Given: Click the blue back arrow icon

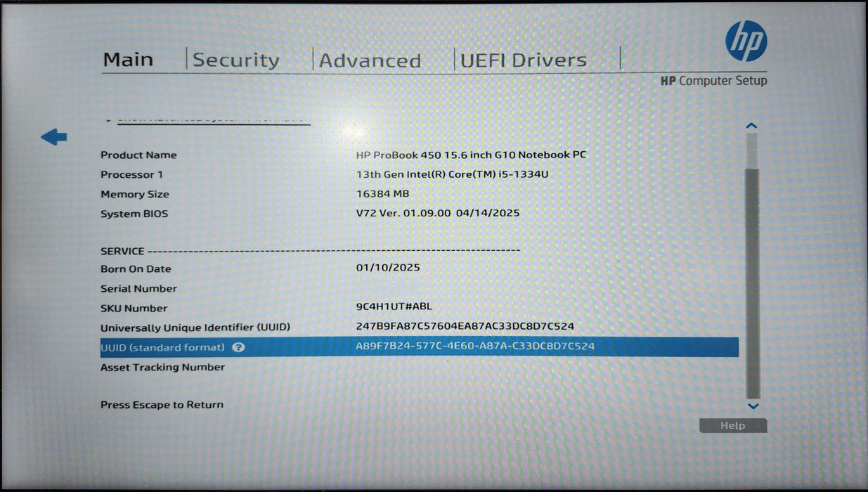Looking at the screenshot, I should coord(54,137).
